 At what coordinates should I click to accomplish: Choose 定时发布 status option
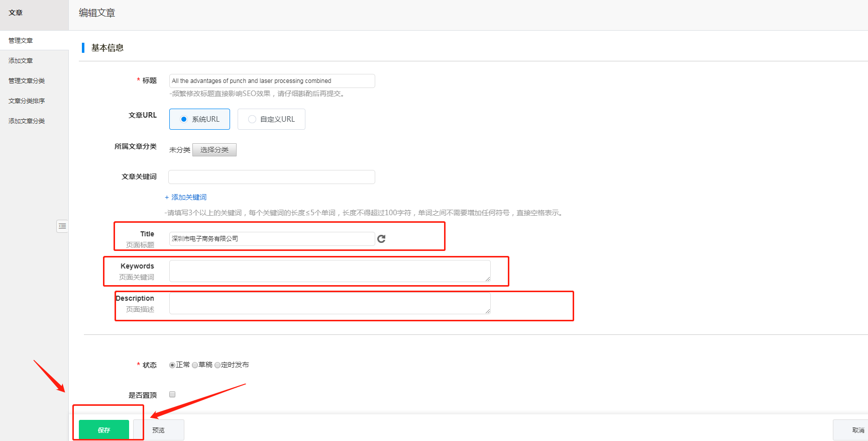coord(218,365)
